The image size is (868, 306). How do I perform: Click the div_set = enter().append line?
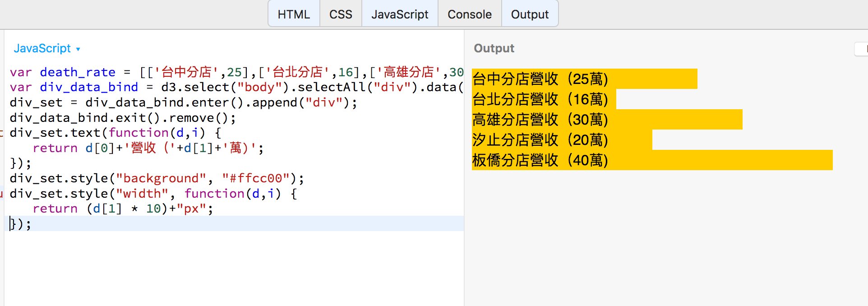coord(183,102)
